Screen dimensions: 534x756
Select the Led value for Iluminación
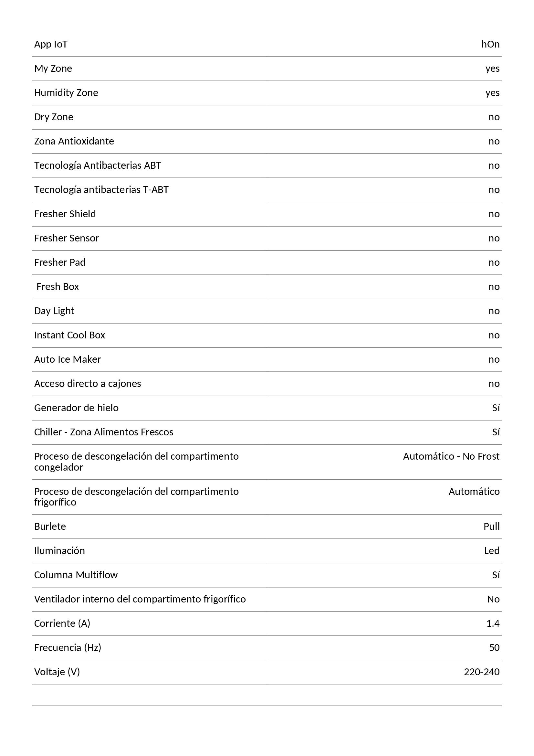pyautogui.click(x=492, y=551)
